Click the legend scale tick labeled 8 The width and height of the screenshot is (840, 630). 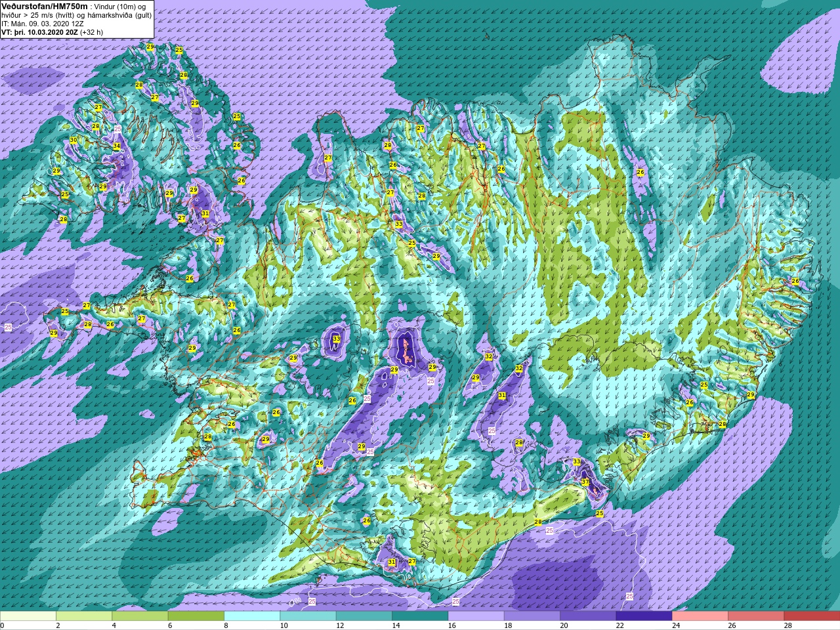click(x=226, y=625)
